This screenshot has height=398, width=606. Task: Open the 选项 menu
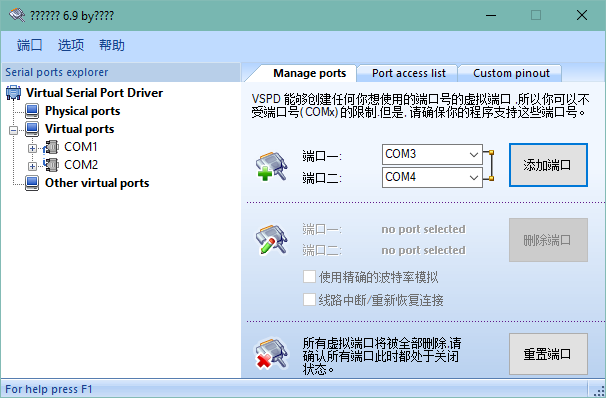pos(71,45)
